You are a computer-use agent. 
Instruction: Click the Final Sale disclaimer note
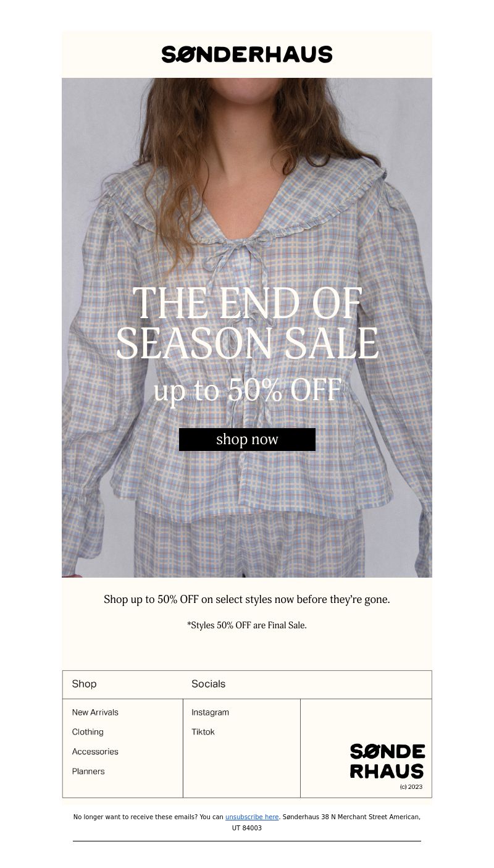point(247,625)
